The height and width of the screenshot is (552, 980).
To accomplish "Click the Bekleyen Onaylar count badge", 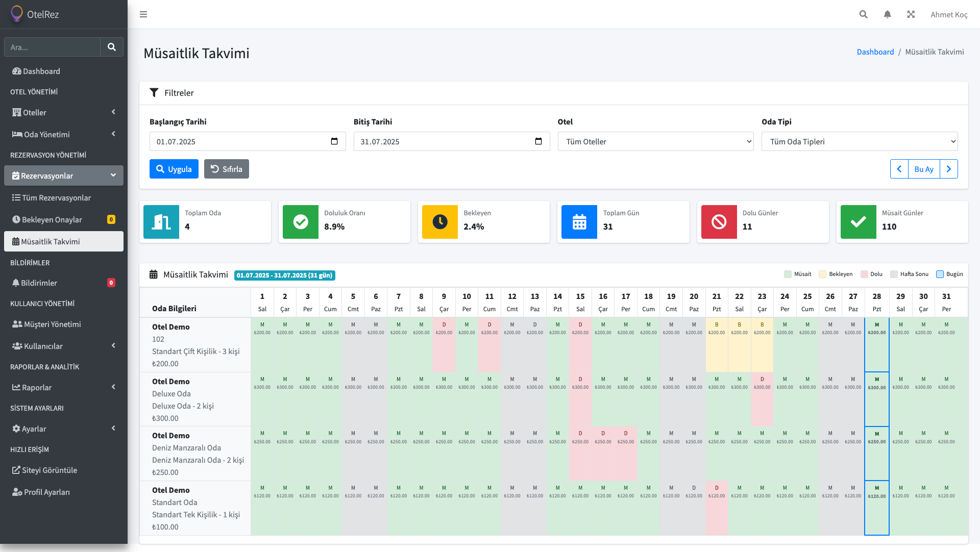I will 111,219.
